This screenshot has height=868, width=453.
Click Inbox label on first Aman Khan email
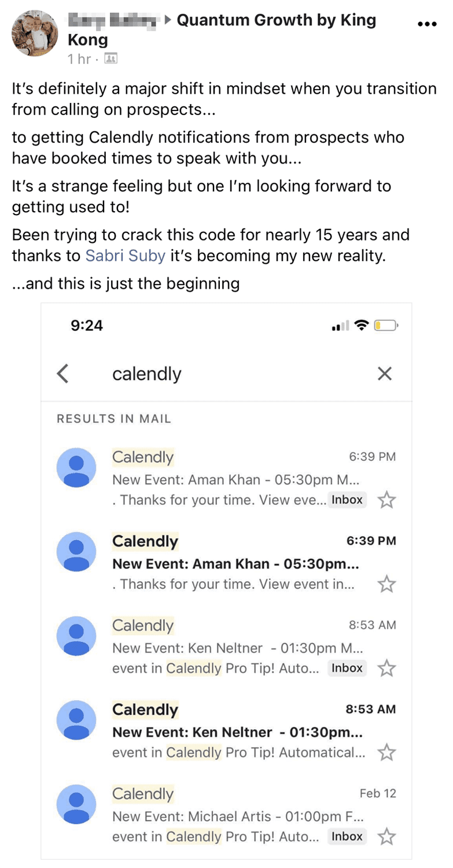(347, 500)
